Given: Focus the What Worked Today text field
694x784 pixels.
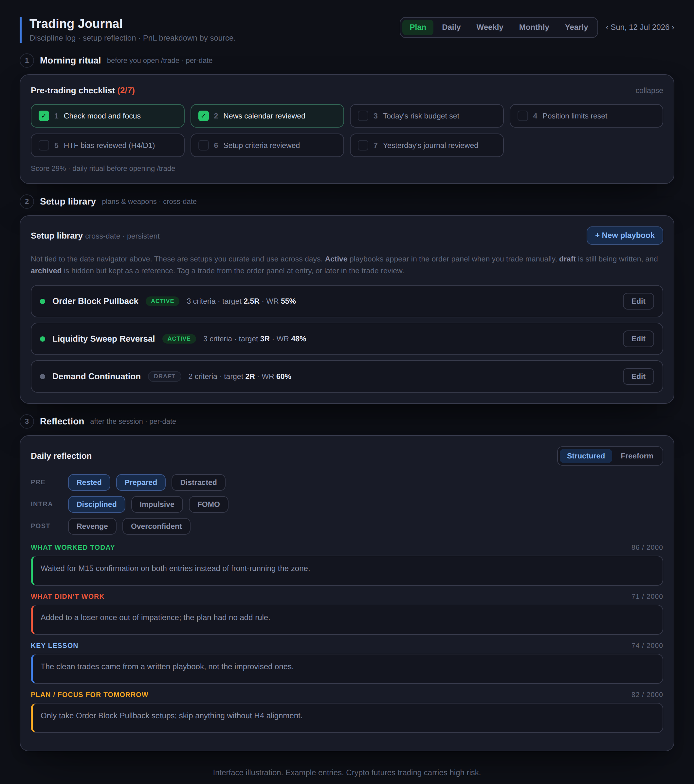Looking at the screenshot, I should [x=347, y=570].
